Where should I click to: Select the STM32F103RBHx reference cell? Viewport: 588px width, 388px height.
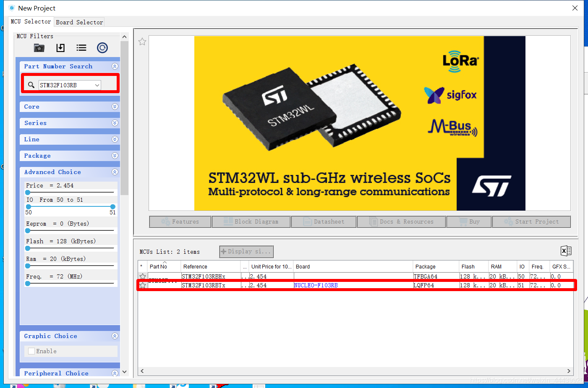(x=210, y=276)
